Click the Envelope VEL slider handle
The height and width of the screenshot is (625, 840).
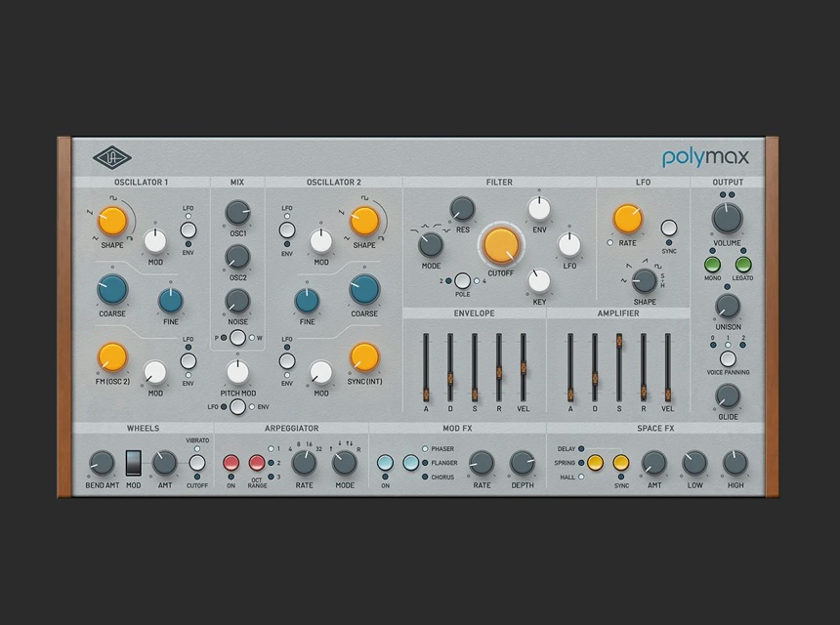(524, 367)
